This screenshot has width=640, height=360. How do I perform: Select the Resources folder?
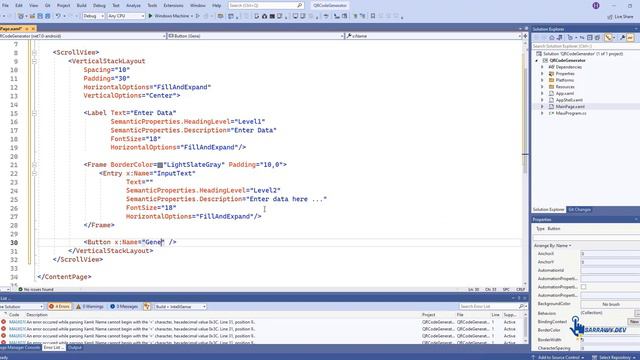565,87
